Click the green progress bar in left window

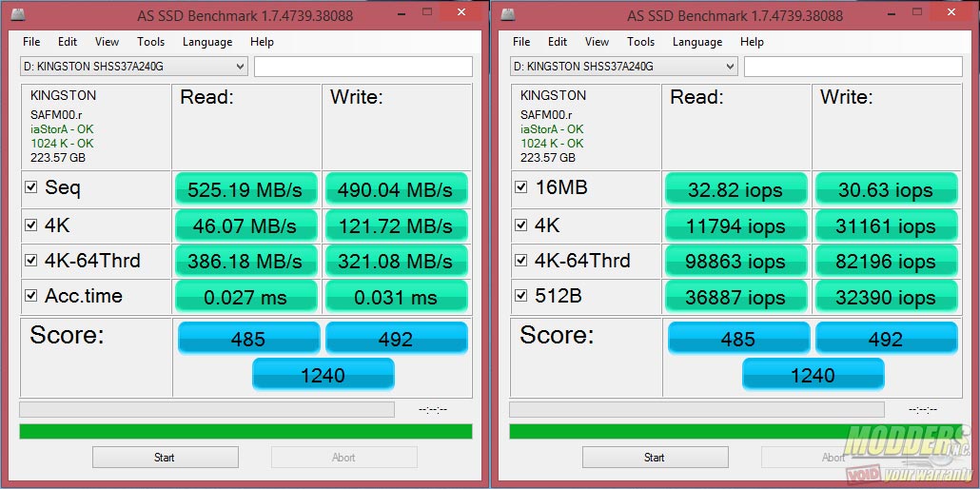245,432
